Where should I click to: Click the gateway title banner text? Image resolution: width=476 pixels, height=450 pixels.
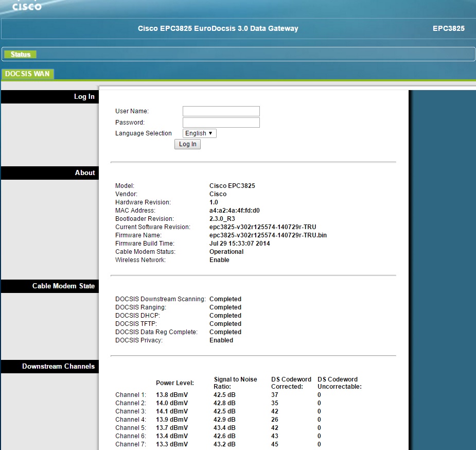(218, 28)
